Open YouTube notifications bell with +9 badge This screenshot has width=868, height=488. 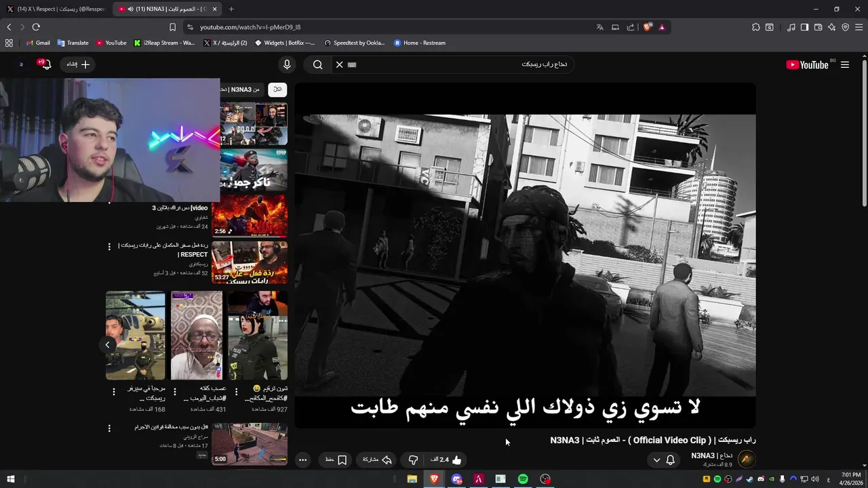click(45, 64)
